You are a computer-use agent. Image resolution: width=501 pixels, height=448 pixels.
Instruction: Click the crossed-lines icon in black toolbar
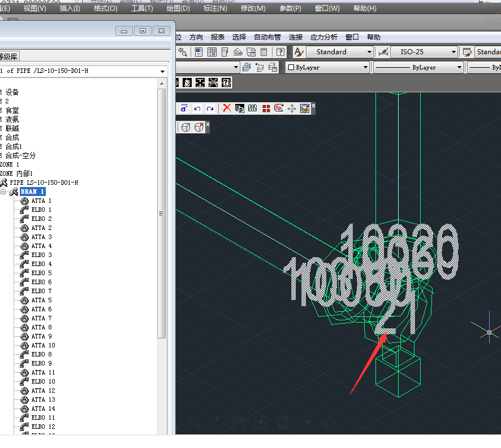(x=213, y=82)
